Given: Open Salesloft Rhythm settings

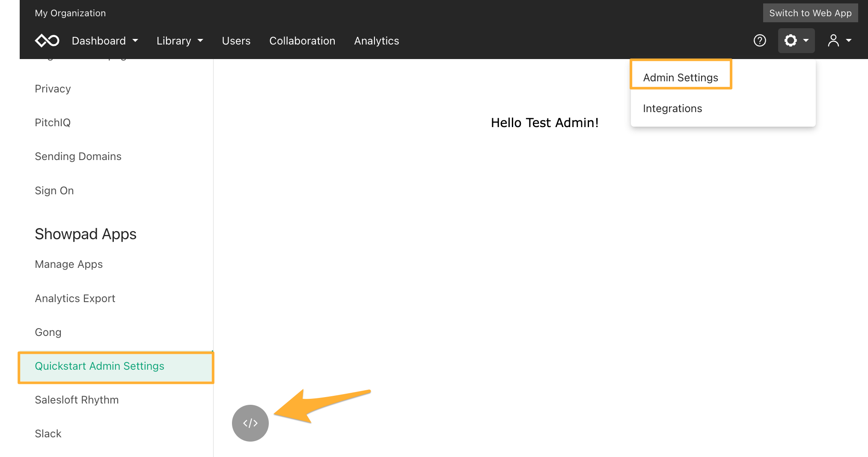Looking at the screenshot, I should 77,400.
